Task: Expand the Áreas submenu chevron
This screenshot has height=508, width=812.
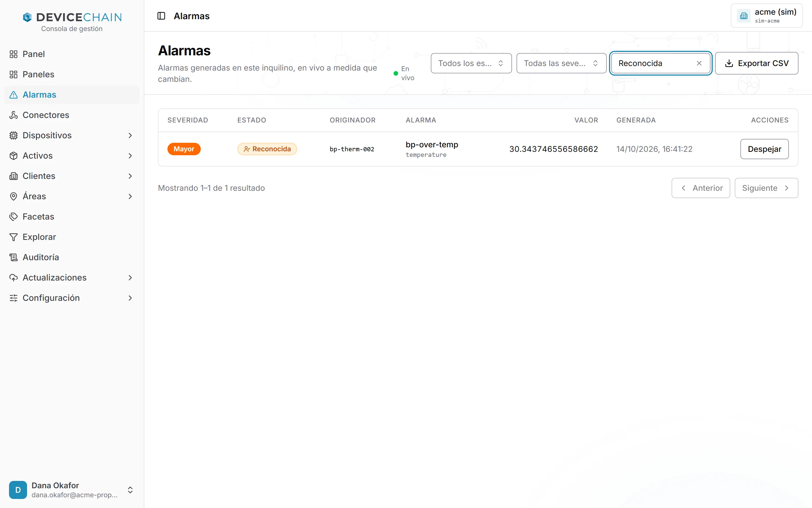Action: 130,196
